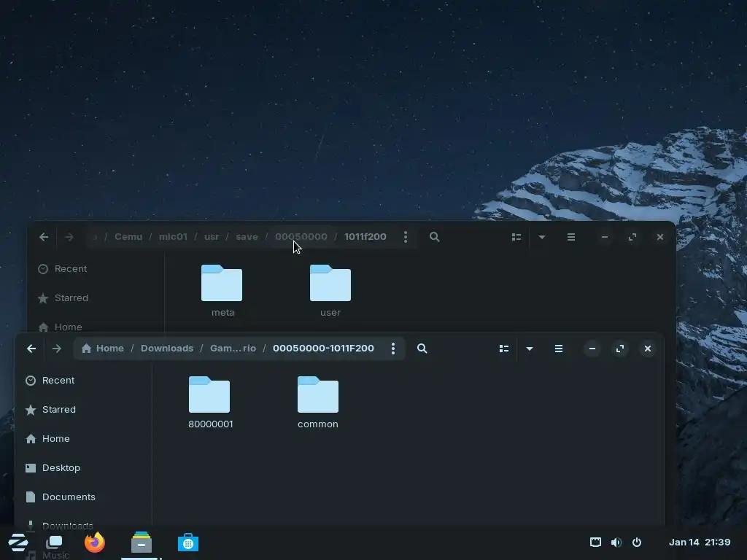Jump to Home in front window path bar
The width and height of the screenshot is (747, 560).
pyautogui.click(x=103, y=349)
